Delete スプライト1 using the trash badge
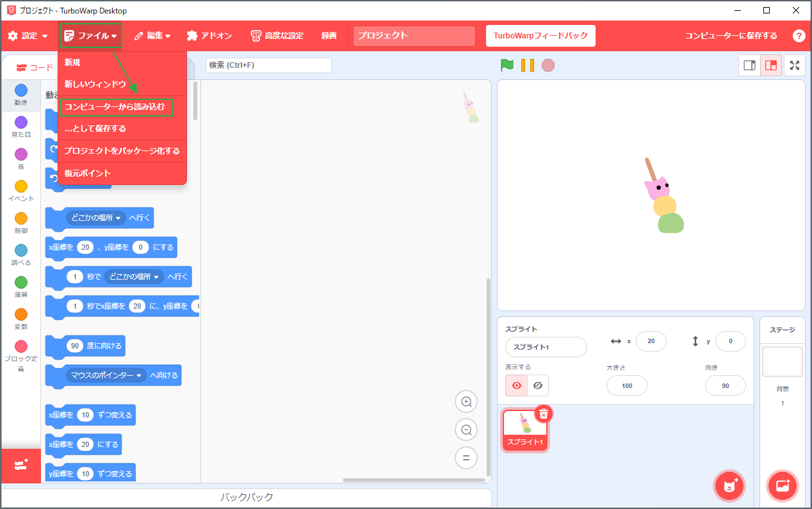The image size is (812, 509). 543,414
